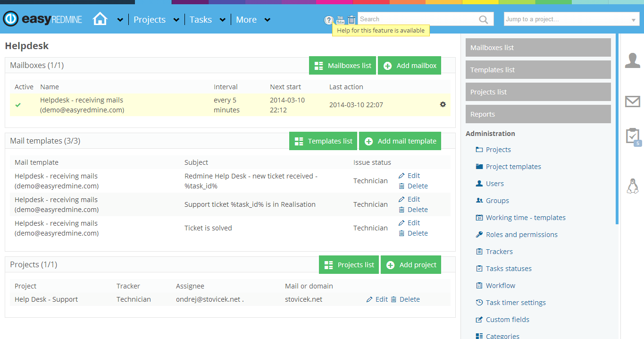Delete the new ticket received template
The image size is (644, 339).
(x=413, y=186)
